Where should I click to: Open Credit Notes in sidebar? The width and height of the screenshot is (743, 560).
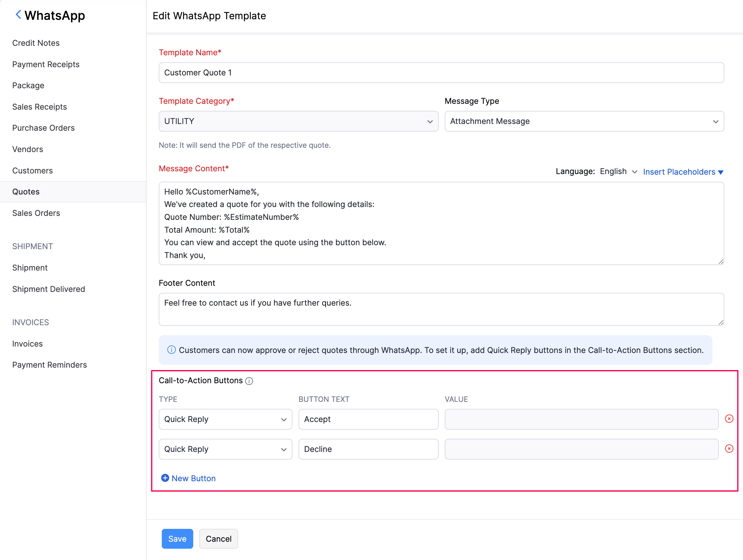(x=36, y=43)
